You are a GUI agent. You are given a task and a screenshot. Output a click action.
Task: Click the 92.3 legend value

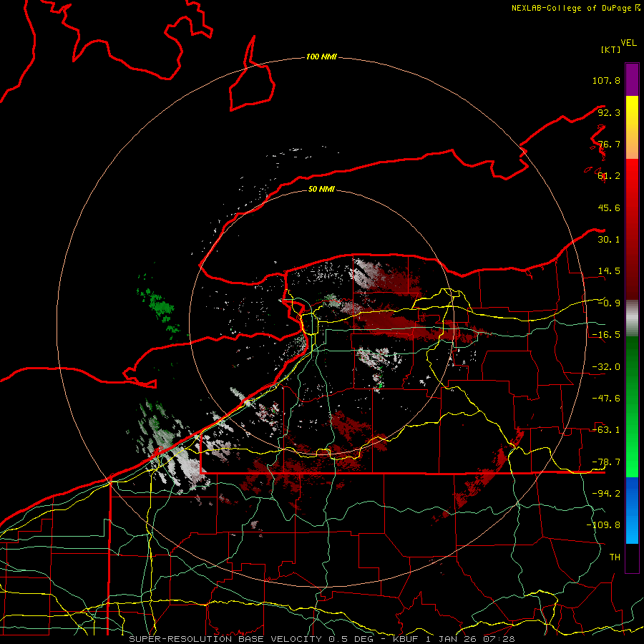pos(609,112)
